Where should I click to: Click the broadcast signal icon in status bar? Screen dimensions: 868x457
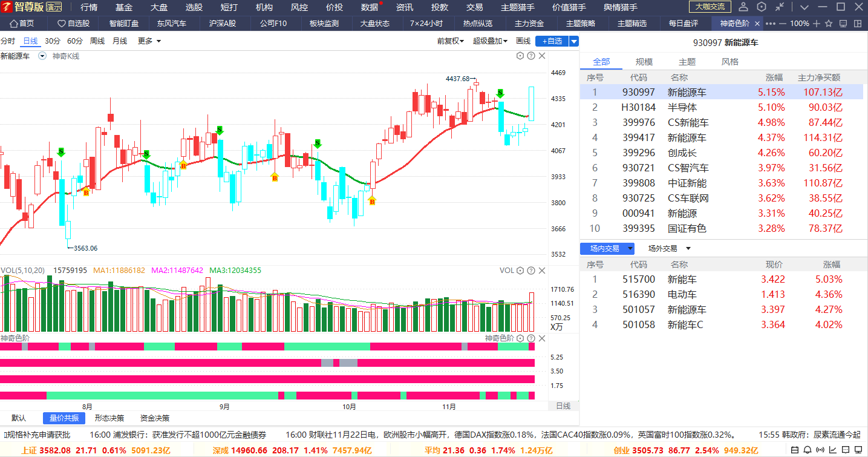click(820, 450)
